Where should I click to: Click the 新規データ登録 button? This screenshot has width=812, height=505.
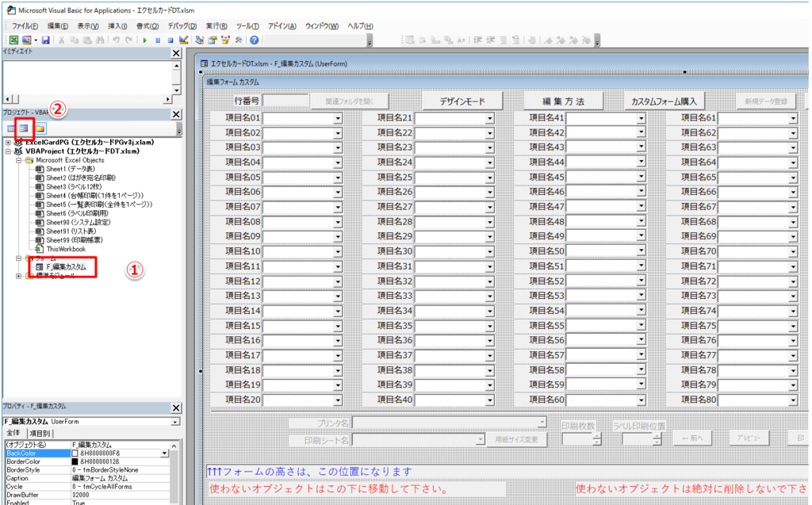coord(766,101)
